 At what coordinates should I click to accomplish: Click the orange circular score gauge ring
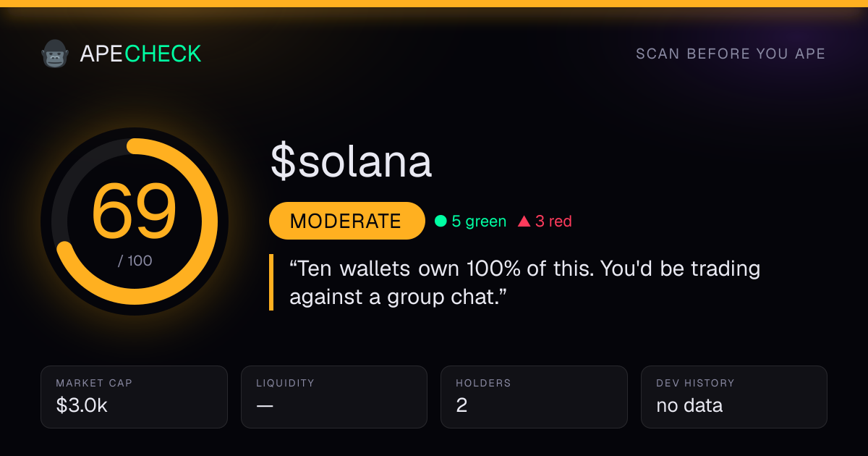135,221
